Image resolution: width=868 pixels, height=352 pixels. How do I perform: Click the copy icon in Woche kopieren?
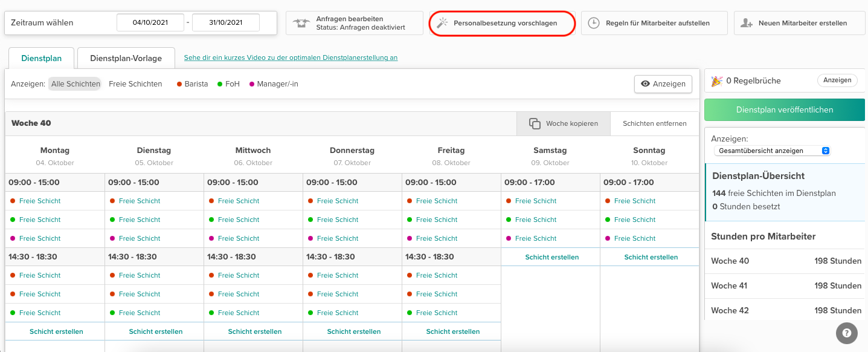(x=535, y=123)
